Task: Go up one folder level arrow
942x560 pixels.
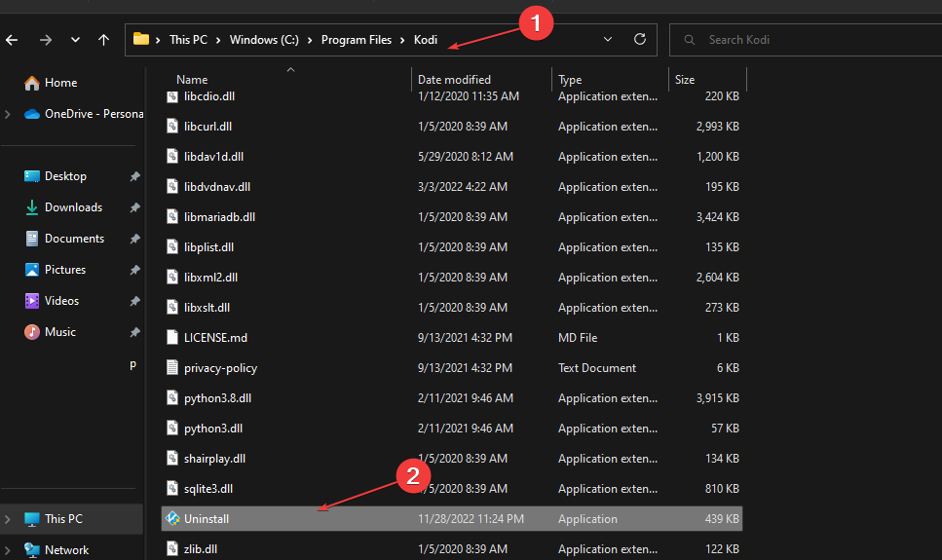Action: [104, 40]
